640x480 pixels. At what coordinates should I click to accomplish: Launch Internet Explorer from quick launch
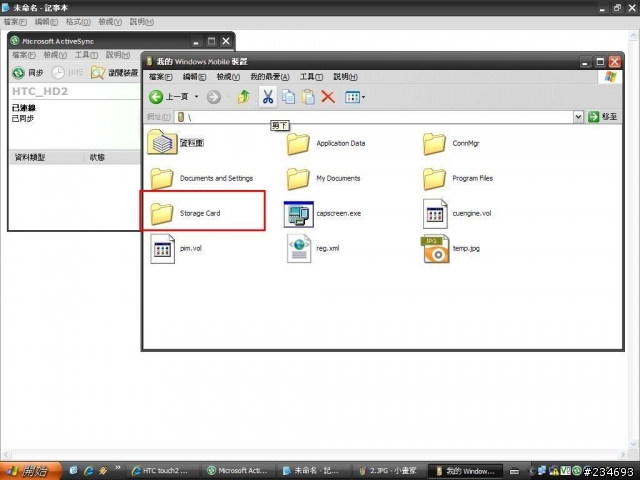tap(89, 471)
